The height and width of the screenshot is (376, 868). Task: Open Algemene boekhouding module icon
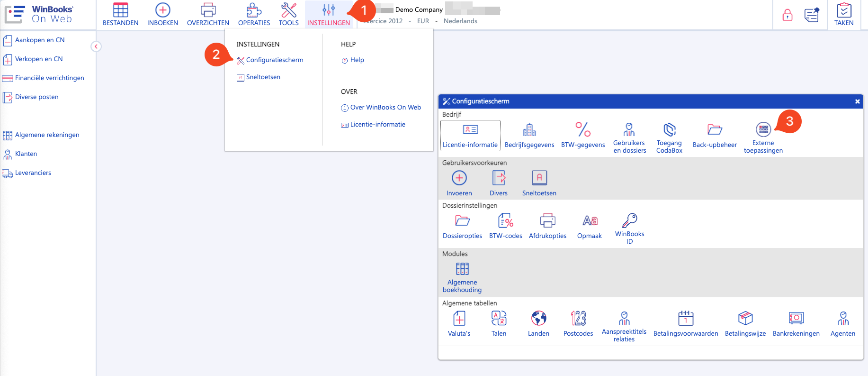coord(462,277)
